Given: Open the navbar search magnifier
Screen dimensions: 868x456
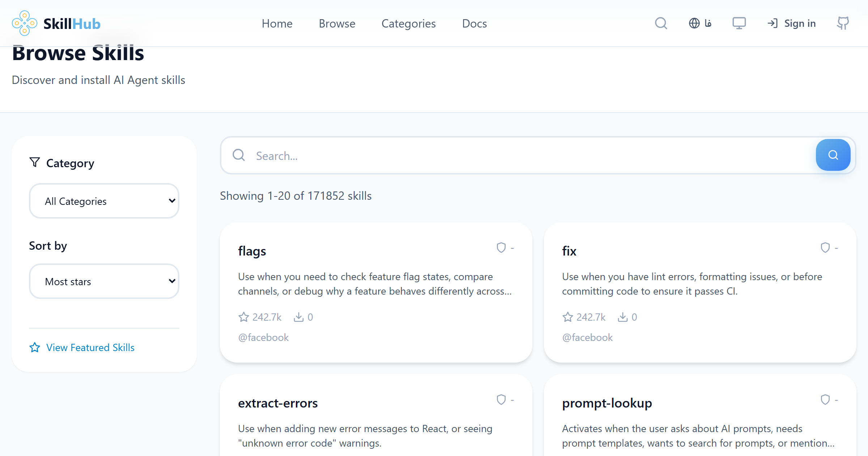Looking at the screenshot, I should pyautogui.click(x=661, y=23).
